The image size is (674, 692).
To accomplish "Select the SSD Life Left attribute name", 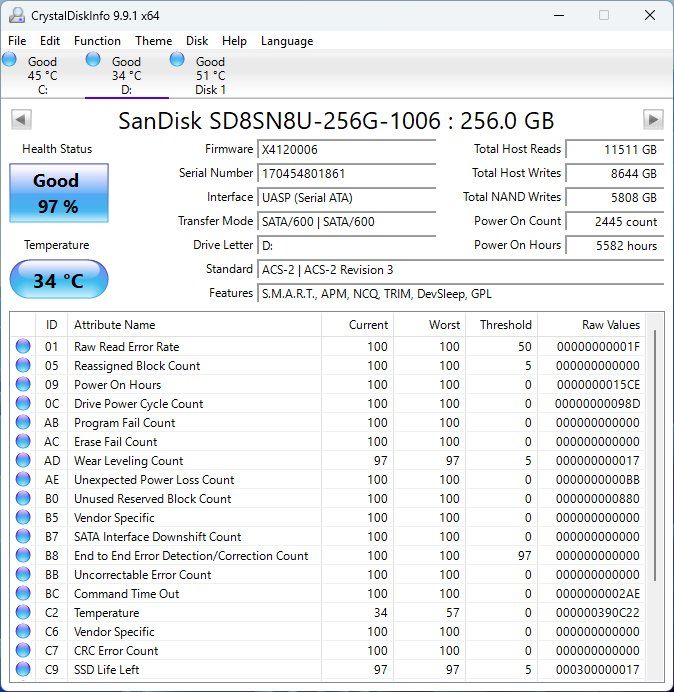I will pyautogui.click(x=106, y=669).
